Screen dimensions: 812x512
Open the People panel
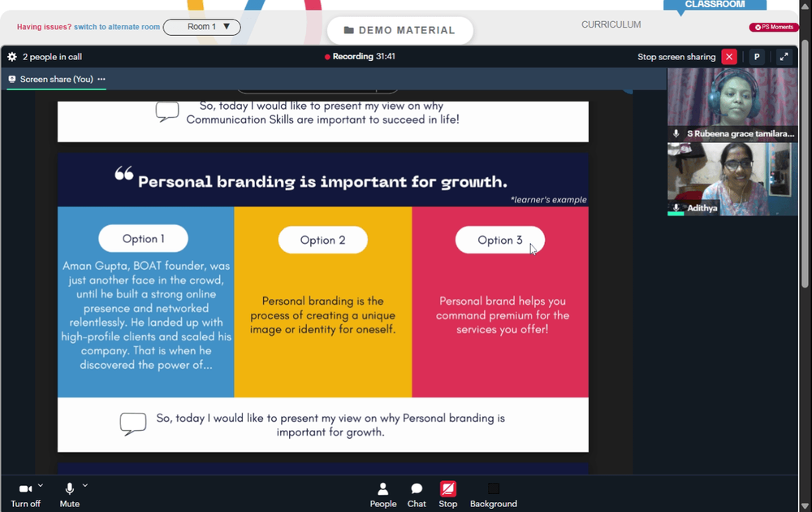(383, 495)
